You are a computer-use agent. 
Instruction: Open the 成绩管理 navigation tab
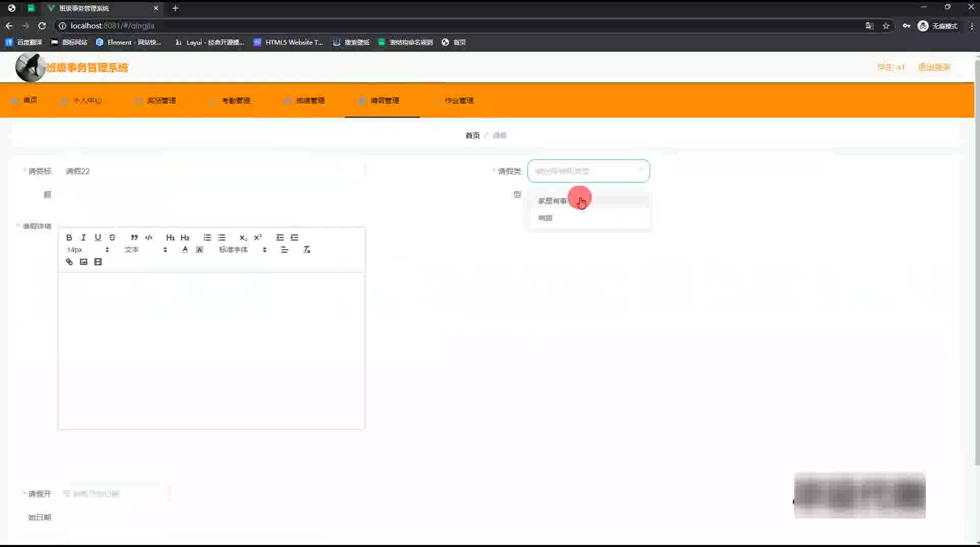click(305, 101)
